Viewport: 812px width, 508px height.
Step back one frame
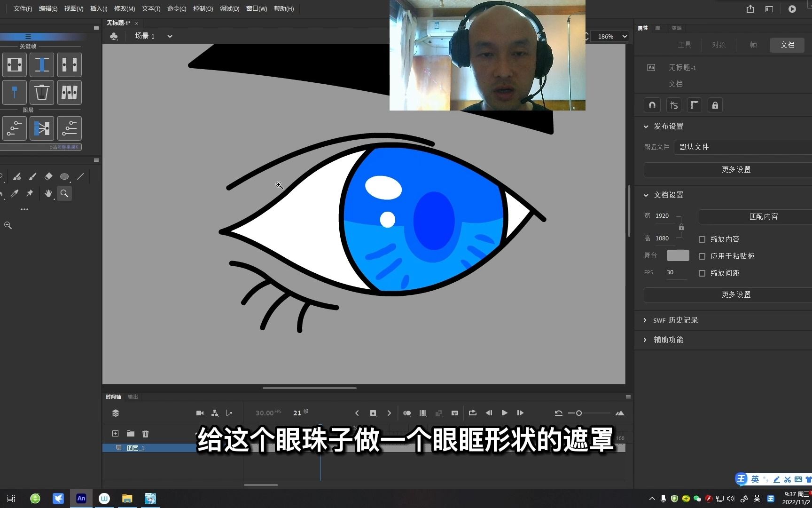489,413
